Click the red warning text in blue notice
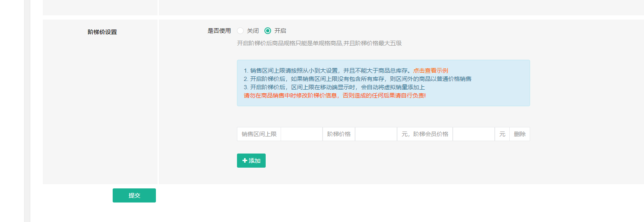 coord(335,95)
